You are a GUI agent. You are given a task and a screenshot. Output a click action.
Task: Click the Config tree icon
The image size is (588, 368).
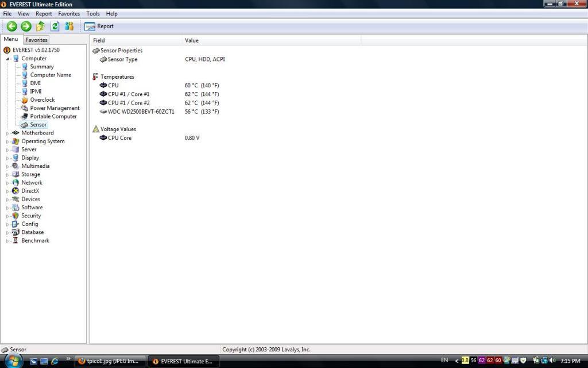(x=16, y=224)
